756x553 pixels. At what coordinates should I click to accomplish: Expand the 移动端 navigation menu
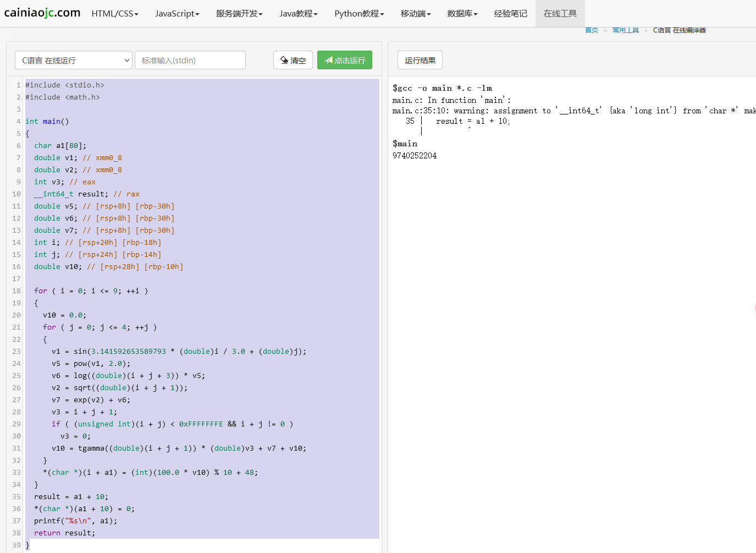(416, 13)
